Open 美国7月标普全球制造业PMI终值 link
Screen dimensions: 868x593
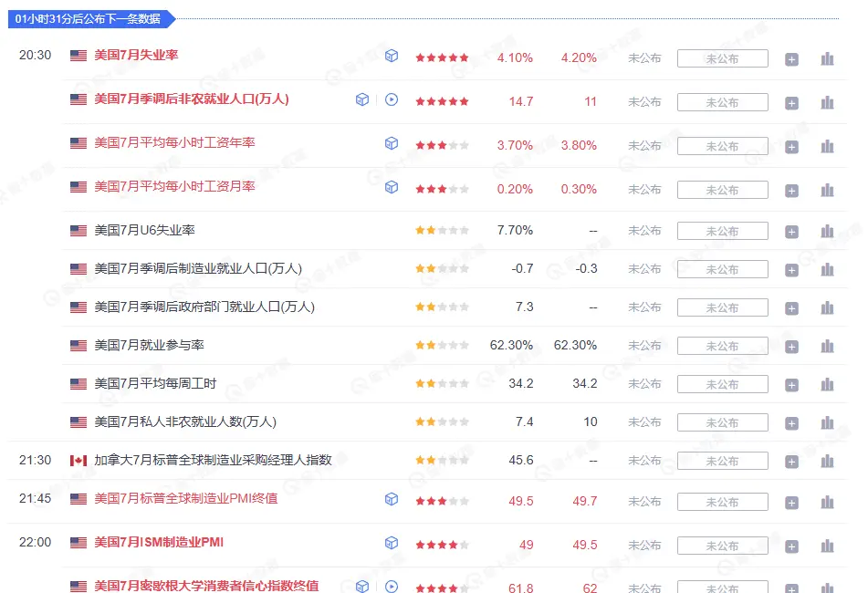[186, 498]
